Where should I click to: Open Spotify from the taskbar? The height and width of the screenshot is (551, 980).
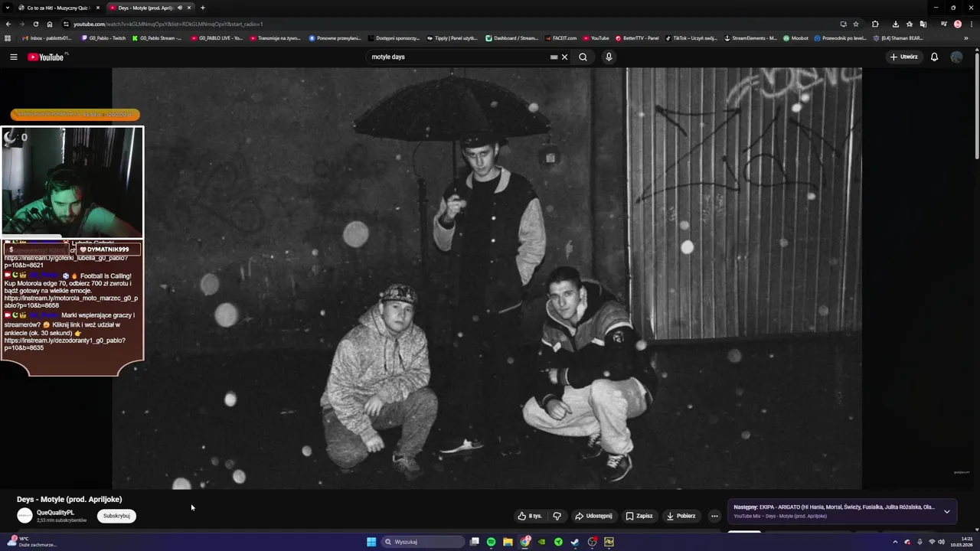pyautogui.click(x=491, y=542)
